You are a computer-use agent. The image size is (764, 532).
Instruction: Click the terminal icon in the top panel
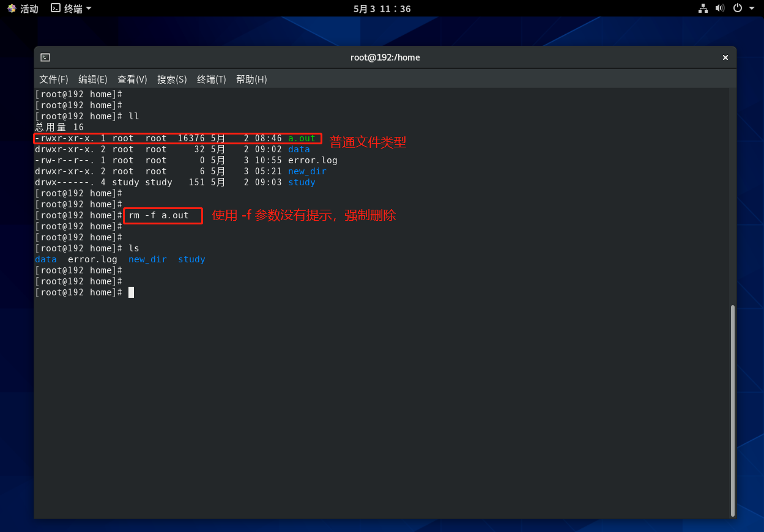56,9
